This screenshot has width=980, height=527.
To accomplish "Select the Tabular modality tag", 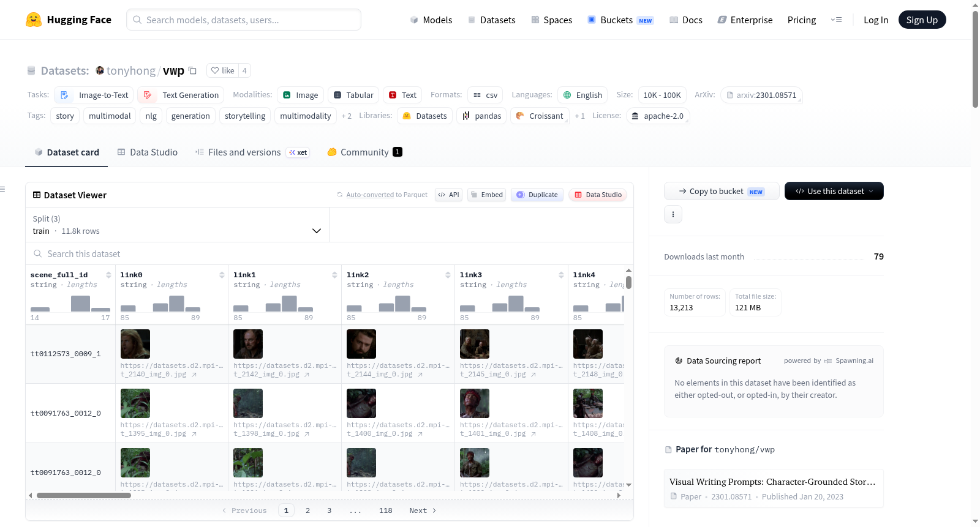I will (353, 95).
